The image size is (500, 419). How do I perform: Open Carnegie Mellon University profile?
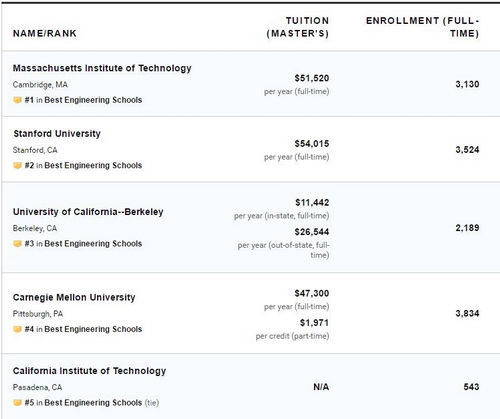(x=74, y=297)
